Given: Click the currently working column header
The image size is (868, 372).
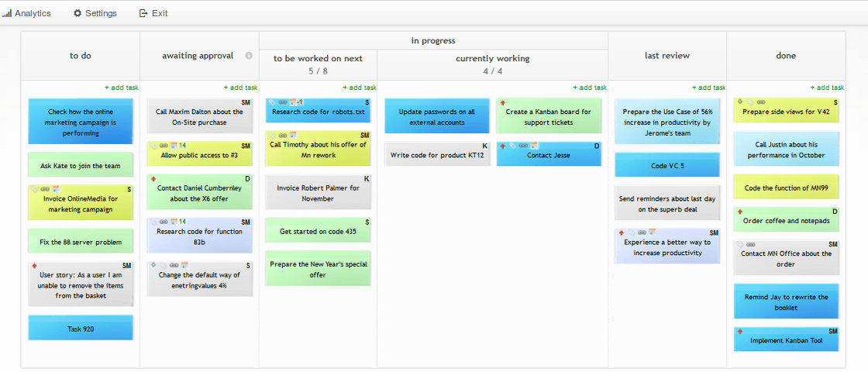Looking at the screenshot, I should 493,65.
